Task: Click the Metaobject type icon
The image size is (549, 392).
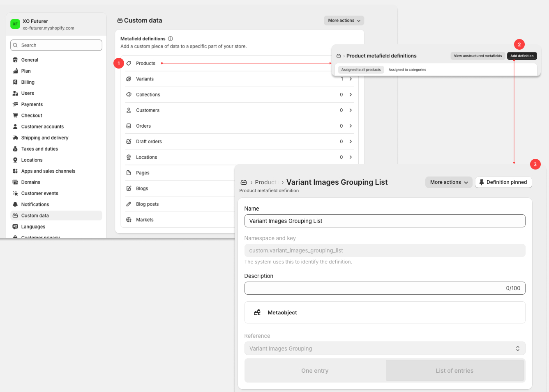Action: pyautogui.click(x=257, y=312)
